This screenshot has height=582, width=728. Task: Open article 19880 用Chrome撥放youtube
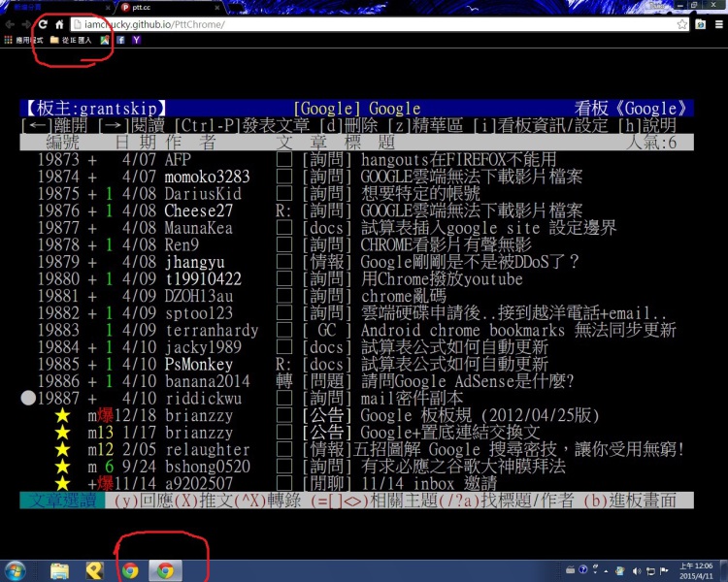coord(356,279)
